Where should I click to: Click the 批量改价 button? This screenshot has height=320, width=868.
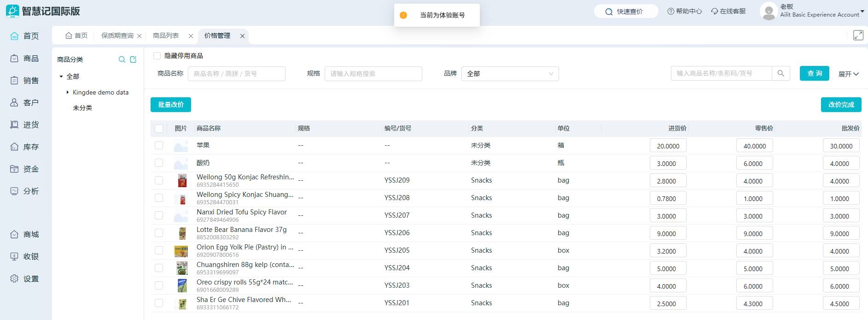pyautogui.click(x=170, y=105)
